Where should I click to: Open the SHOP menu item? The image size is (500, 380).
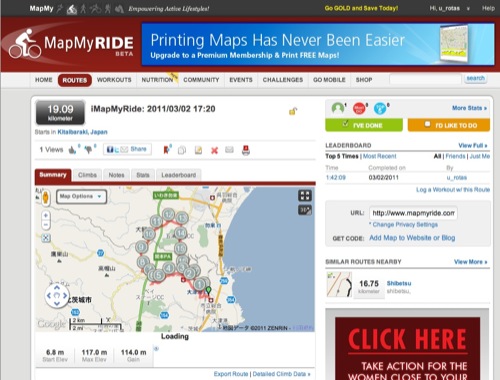click(364, 80)
